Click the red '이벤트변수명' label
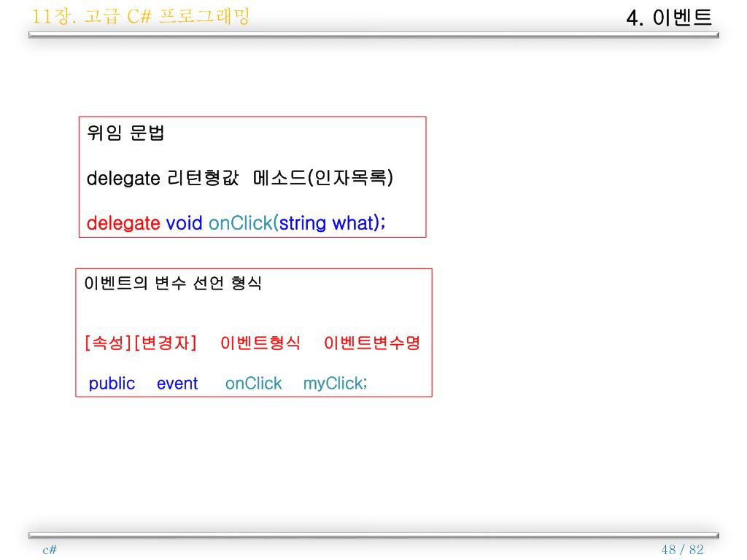Viewport: 747px width, 560px height. 372,343
